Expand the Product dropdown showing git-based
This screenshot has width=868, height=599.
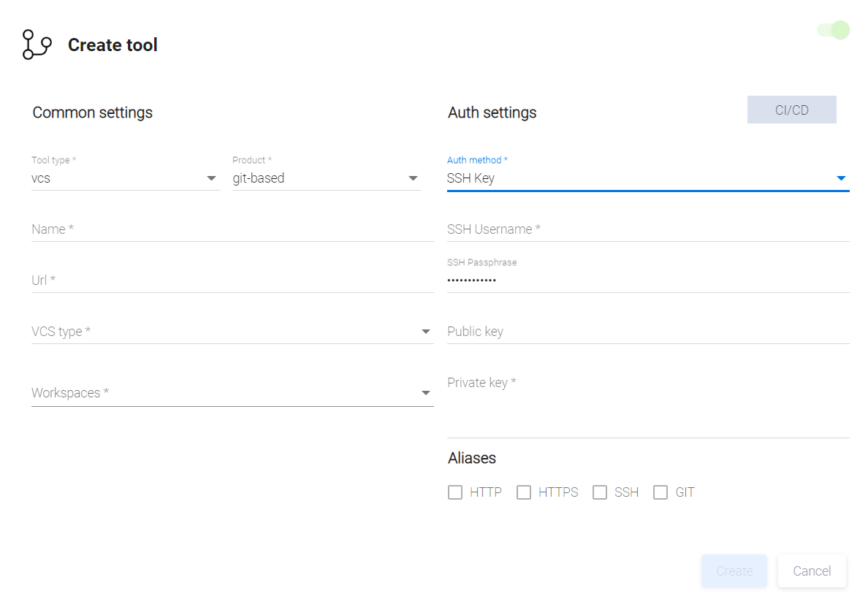326,178
